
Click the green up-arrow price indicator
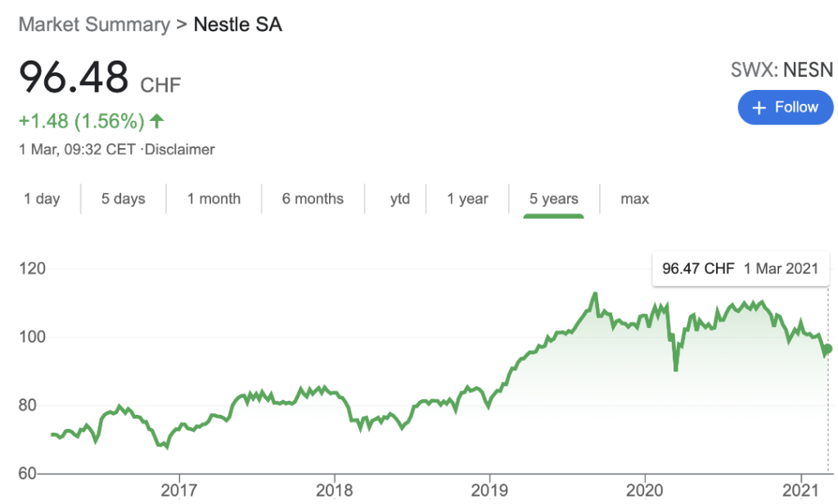click(x=157, y=122)
